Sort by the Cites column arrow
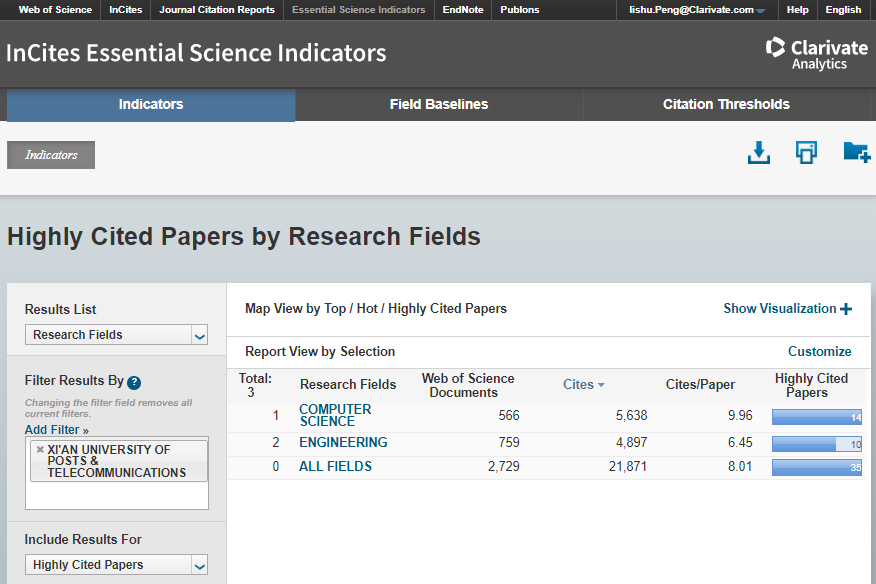 coord(601,385)
